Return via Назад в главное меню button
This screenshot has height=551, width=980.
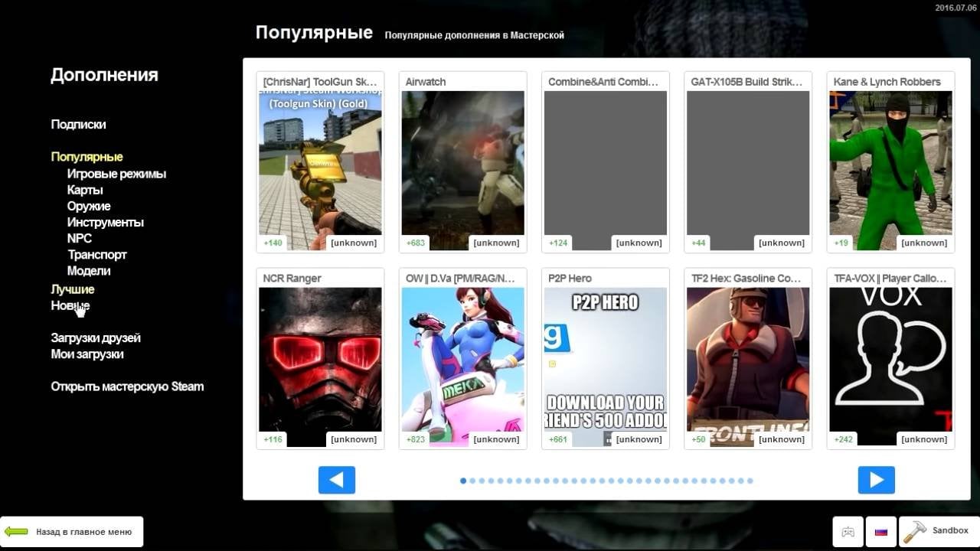pos(72,531)
